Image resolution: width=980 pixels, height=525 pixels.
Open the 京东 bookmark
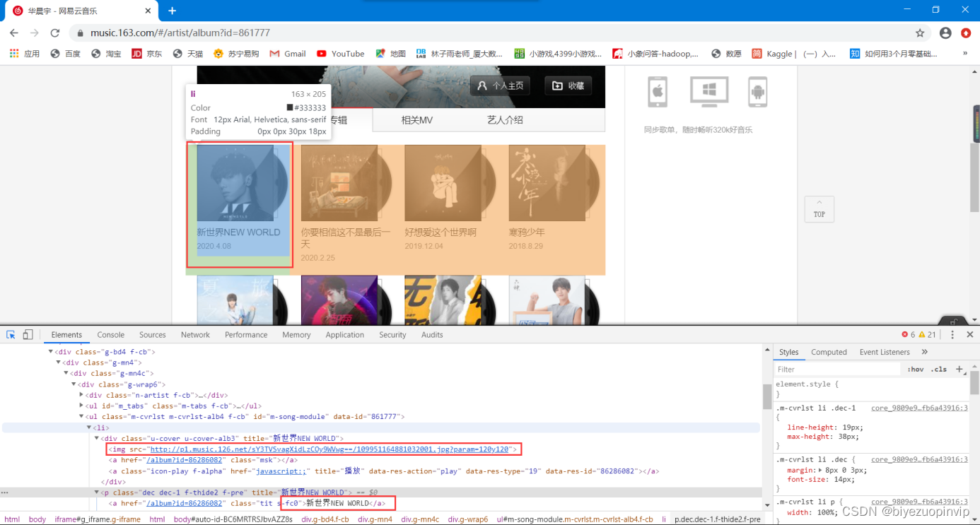coord(147,54)
